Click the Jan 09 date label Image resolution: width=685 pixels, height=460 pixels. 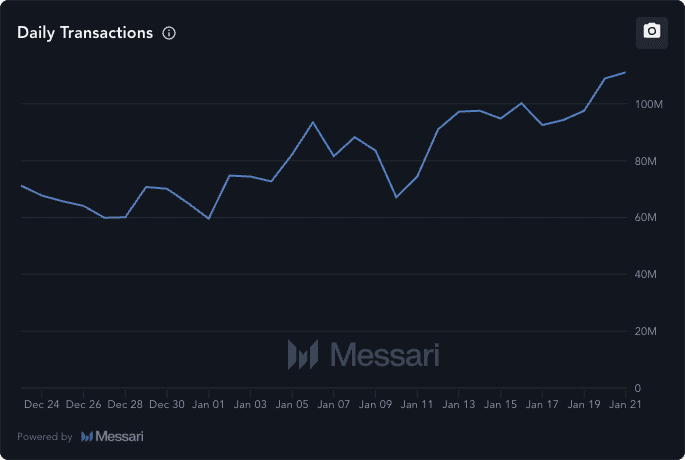[x=375, y=405]
